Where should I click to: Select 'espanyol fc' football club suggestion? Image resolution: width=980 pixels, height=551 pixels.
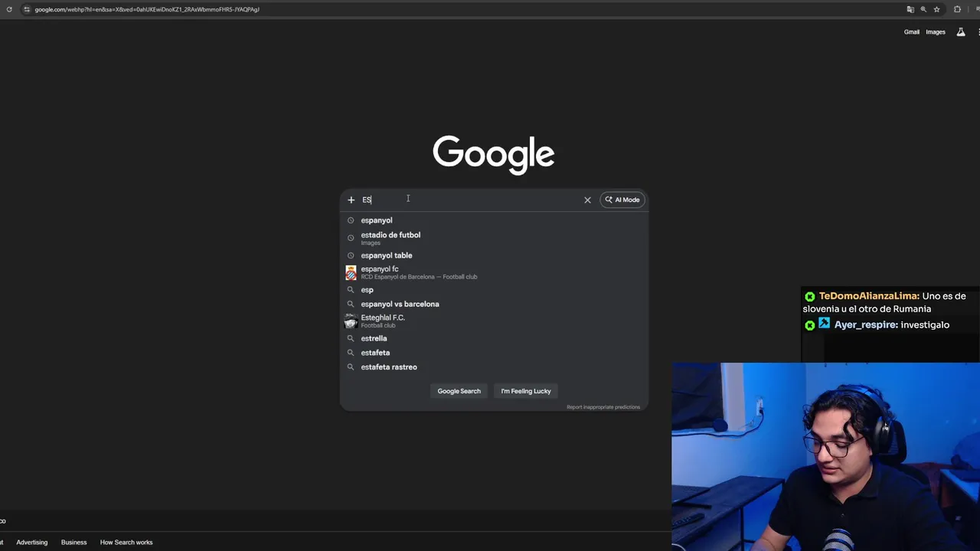pyautogui.click(x=494, y=272)
